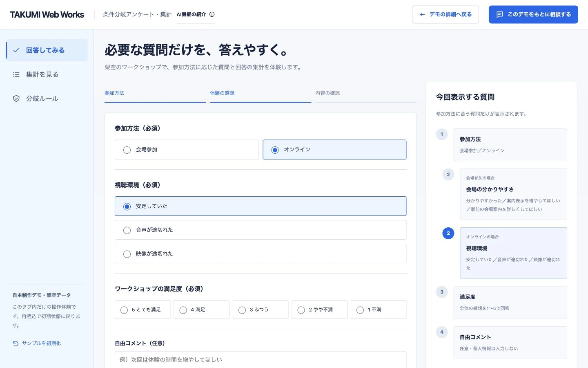Select the 会場参加 radio option
588x368 pixels.
click(187, 150)
